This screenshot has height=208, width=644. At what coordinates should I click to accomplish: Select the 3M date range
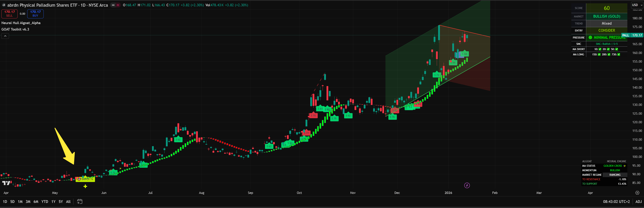tap(28, 202)
